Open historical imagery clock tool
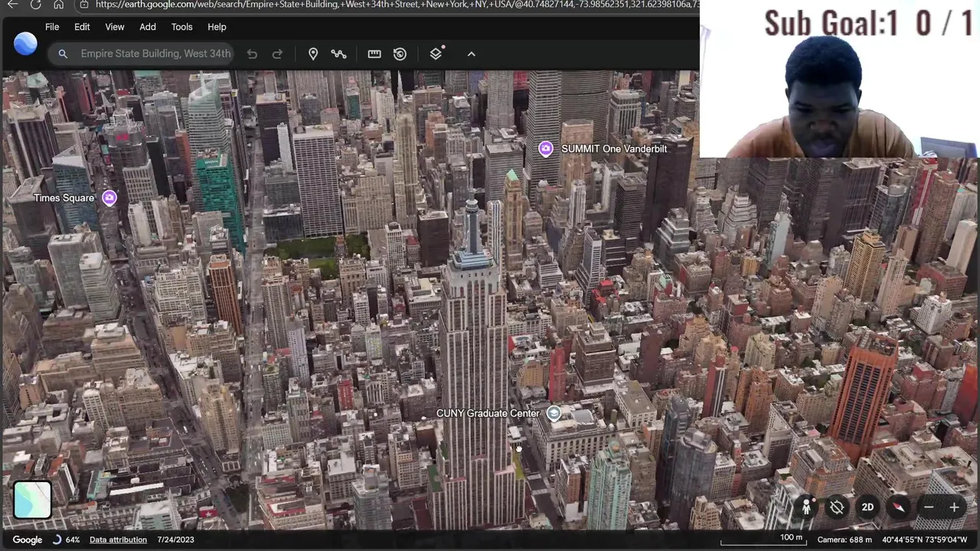 pyautogui.click(x=400, y=54)
